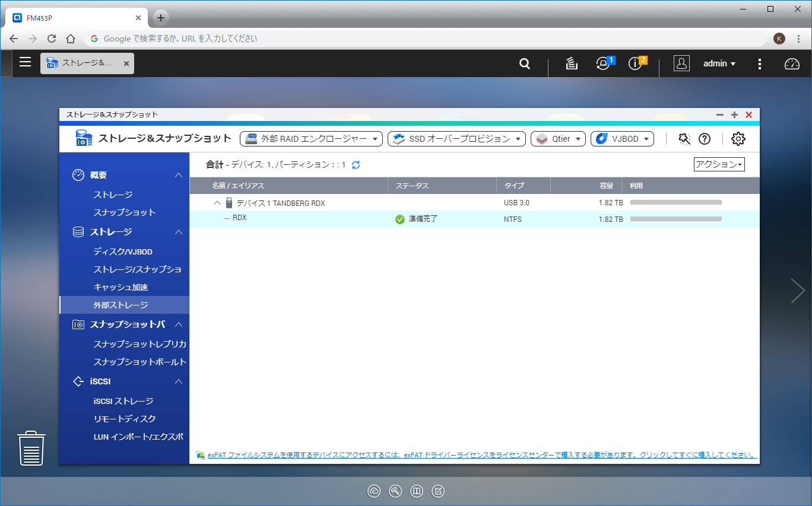Open storage global settings gear icon
The width and height of the screenshot is (812, 506).
738,139
